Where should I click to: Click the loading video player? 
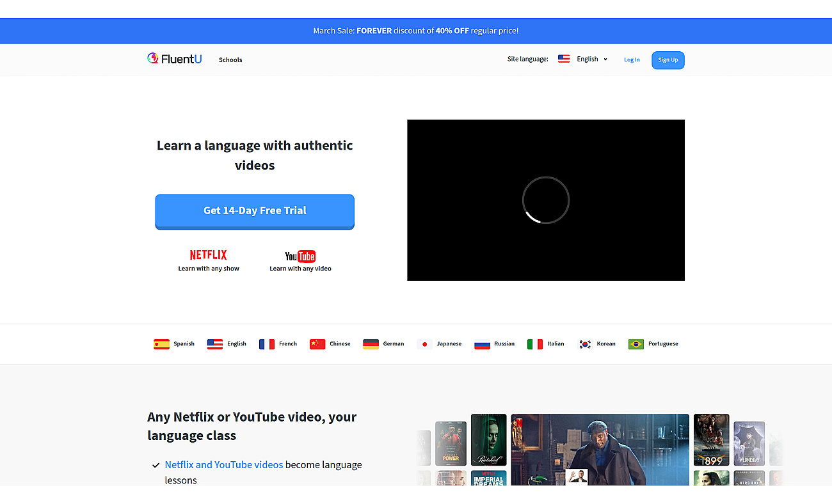pos(546,200)
